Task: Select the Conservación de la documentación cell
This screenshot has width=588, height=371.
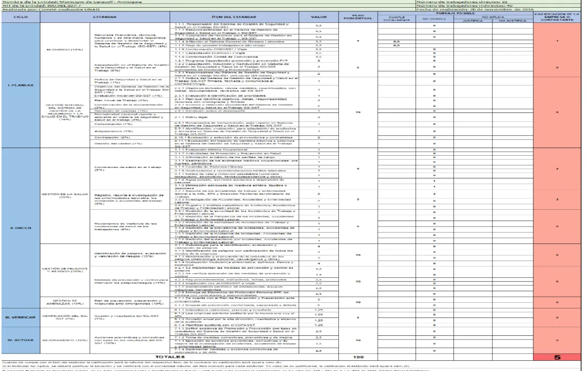Action: [x=130, y=106]
